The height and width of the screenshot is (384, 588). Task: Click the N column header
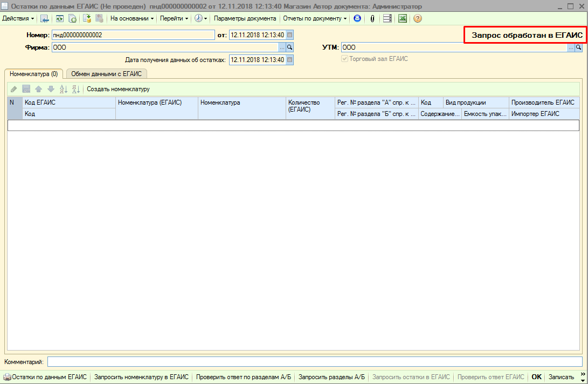(15, 108)
